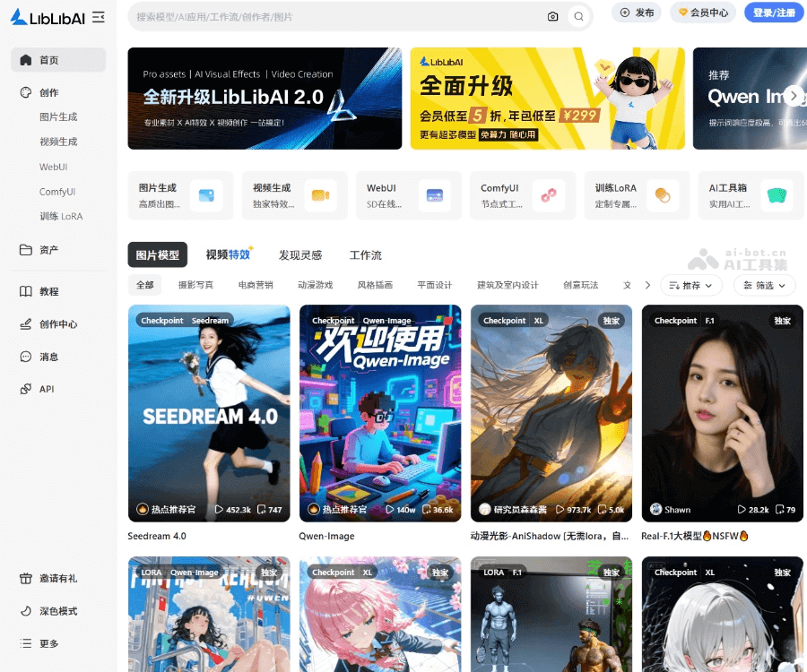This screenshot has width=807, height=672.
Task: Open the AI工具箱 quick entry card
Action: point(751,194)
